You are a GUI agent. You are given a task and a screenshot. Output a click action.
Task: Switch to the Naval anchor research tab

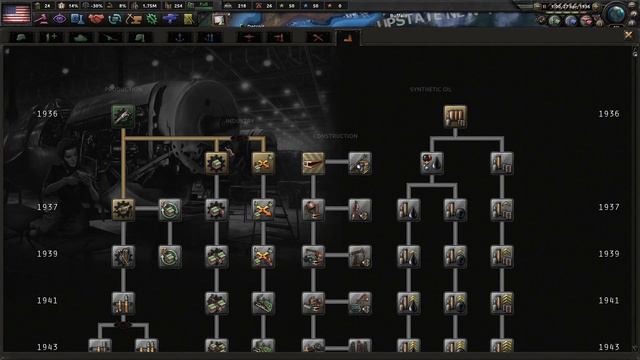[x=180, y=38]
